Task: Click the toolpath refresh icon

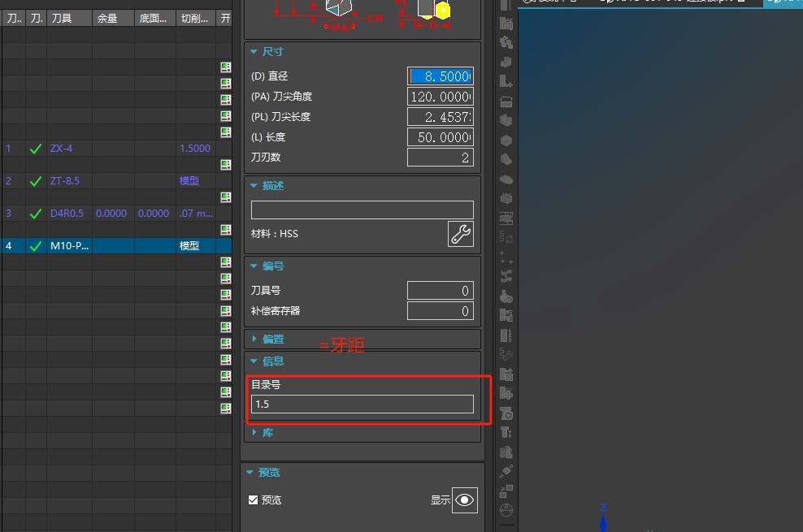Action: coord(506,237)
